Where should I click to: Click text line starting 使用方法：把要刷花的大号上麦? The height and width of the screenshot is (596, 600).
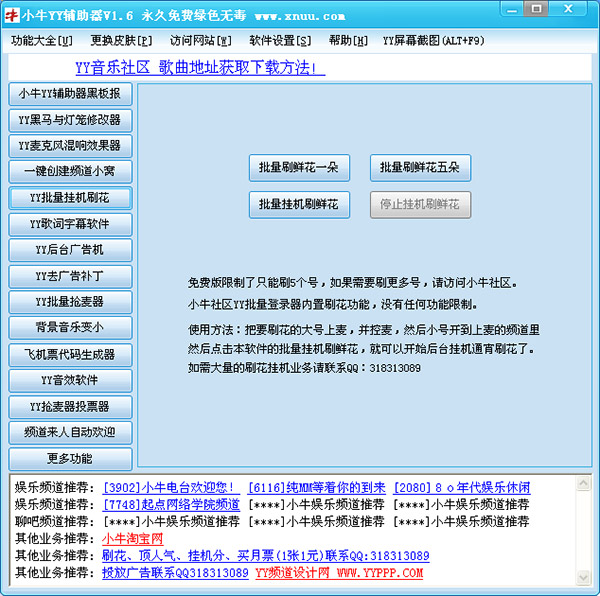pyautogui.click(x=364, y=330)
